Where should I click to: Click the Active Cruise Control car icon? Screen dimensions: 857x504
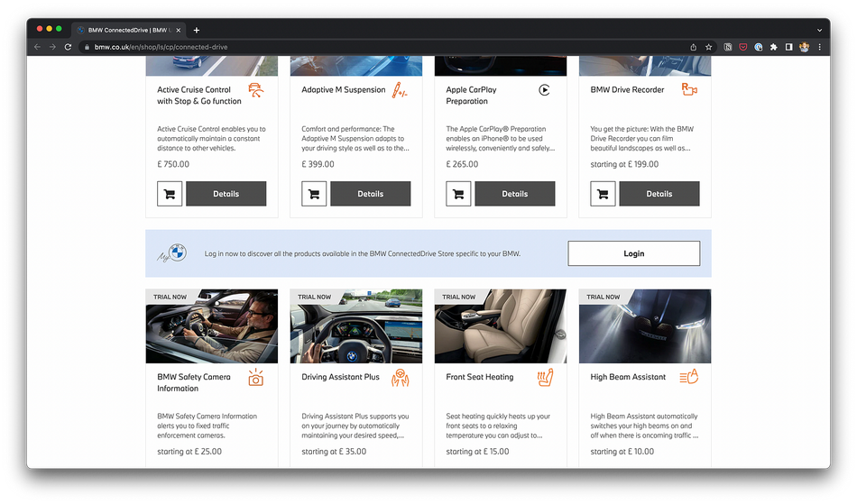pyautogui.click(x=256, y=90)
